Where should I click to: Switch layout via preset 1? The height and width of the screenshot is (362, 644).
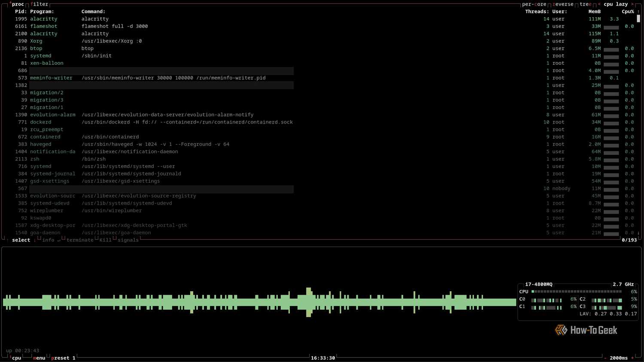tap(63, 358)
